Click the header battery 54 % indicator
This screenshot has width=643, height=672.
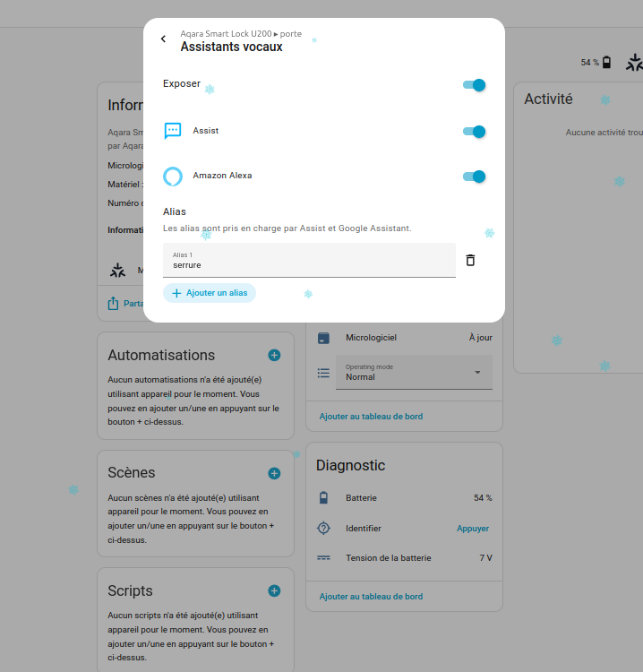coord(596,62)
